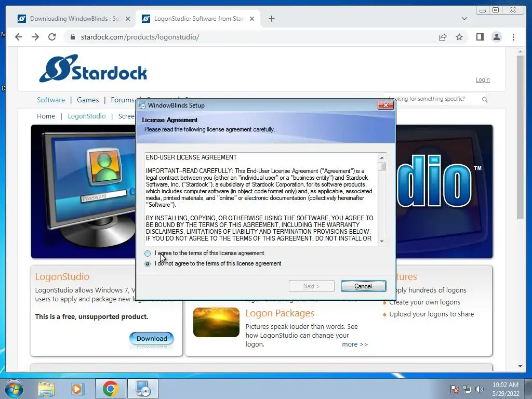The height and width of the screenshot is (399, 532).
Task: Click the network tray icon
Action: [x=467, y=390]
